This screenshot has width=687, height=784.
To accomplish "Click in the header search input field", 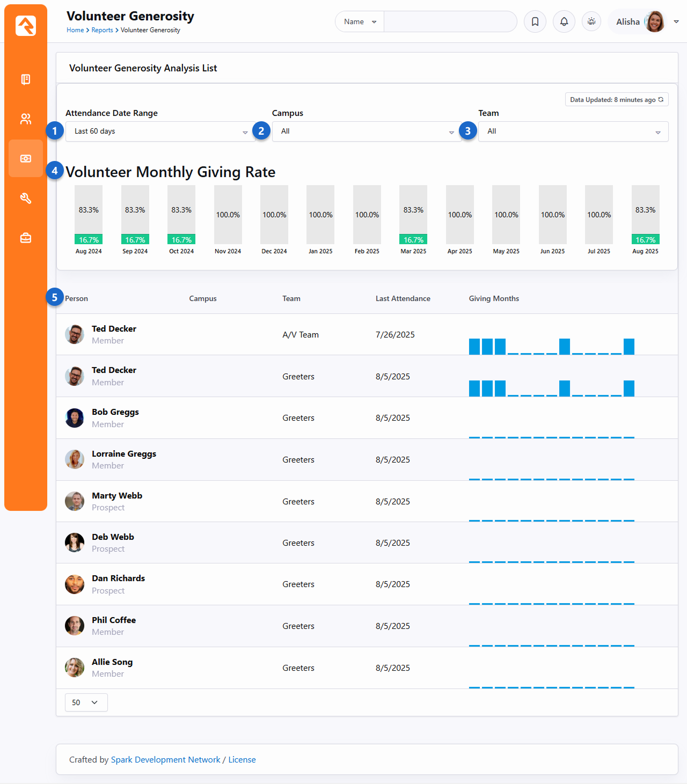I will [x=450, y=22].
